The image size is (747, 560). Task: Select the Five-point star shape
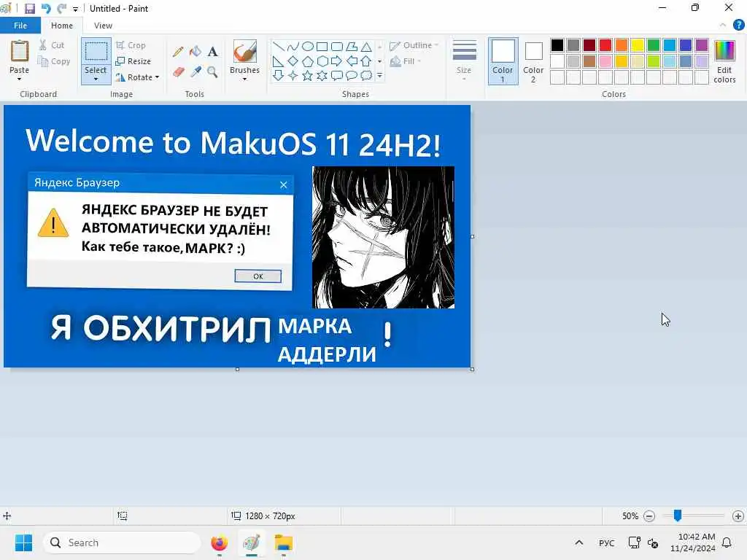click(x=308, y=76)
